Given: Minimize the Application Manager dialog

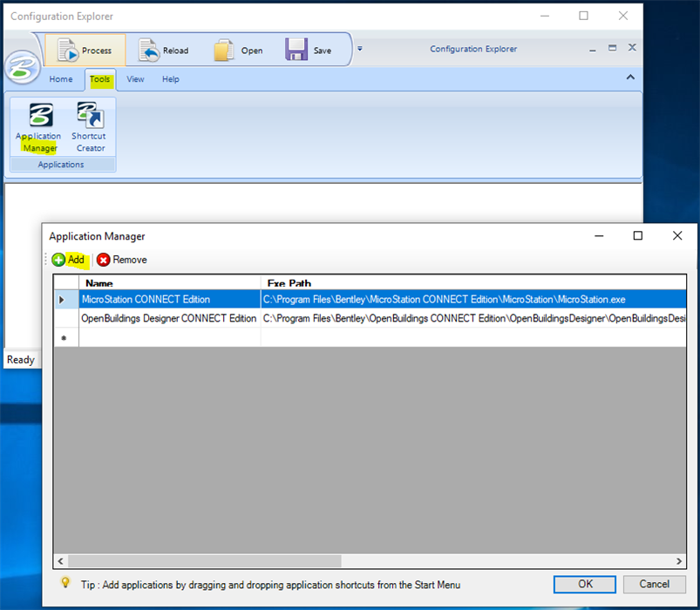Looking at the screenshot, I should [x=599, y=235].
